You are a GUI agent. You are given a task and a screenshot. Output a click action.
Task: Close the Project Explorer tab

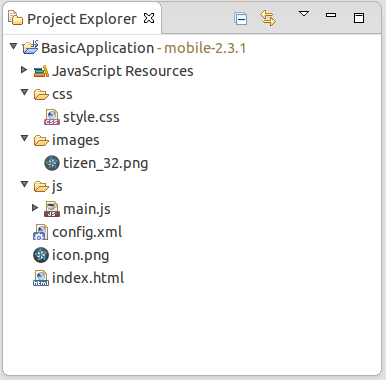tap(149, 18)
